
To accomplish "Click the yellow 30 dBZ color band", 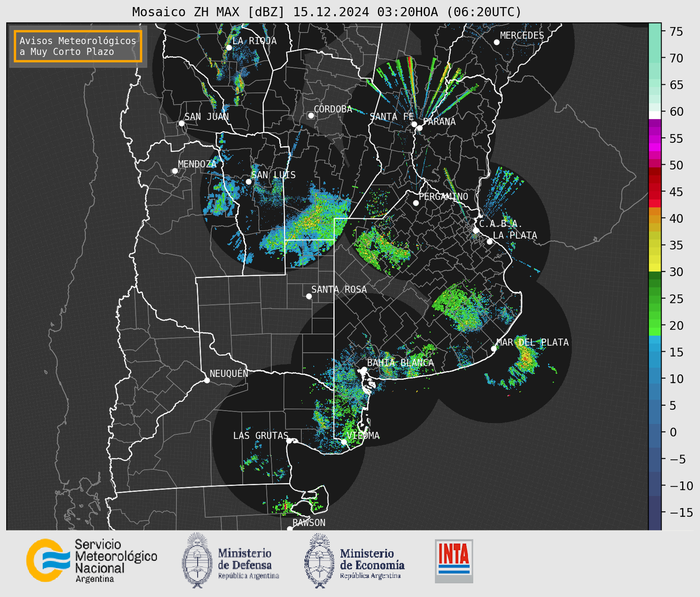I will pyautogui.click(x=655, y=267).
